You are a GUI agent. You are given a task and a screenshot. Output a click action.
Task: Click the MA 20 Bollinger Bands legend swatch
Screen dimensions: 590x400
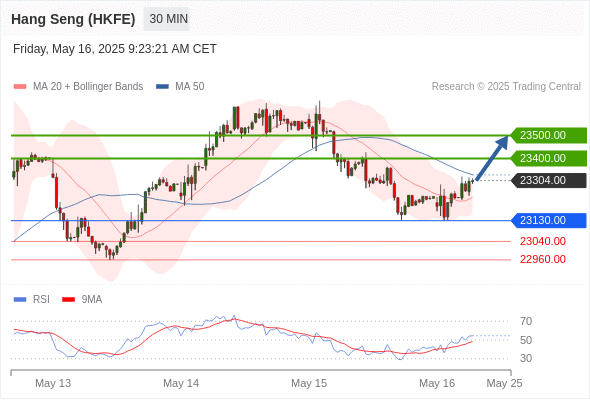pyautogui.click(x=20, y=87)
